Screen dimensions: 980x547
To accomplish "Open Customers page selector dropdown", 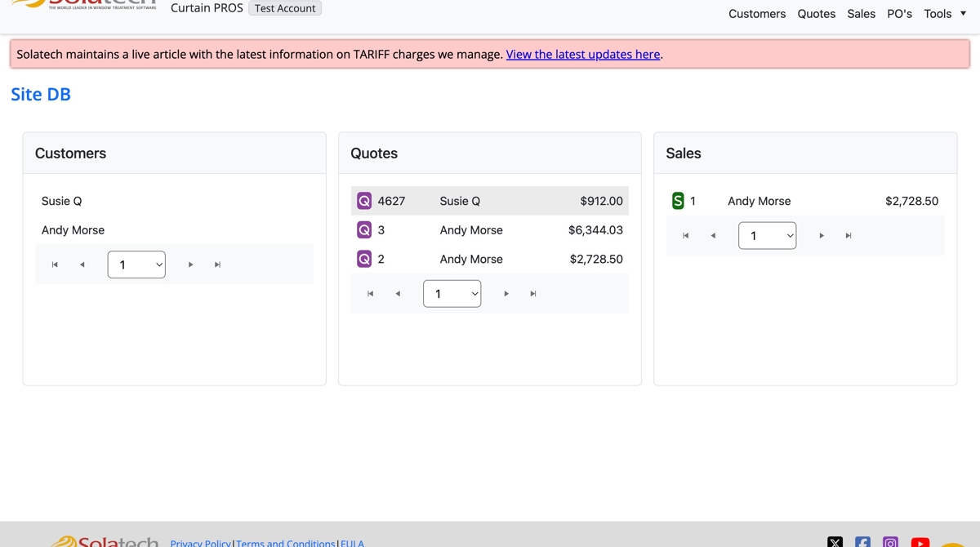I will [x=136, y=265].
